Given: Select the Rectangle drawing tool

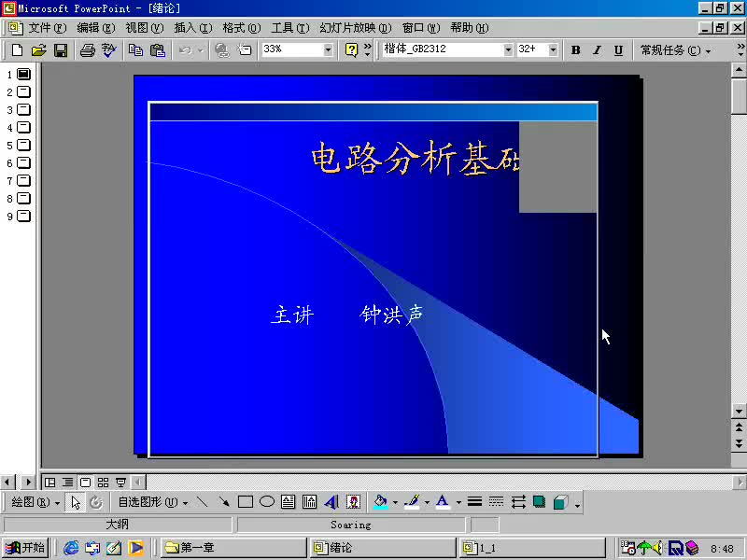Looking at the screenshot, I should coord(246,501).
